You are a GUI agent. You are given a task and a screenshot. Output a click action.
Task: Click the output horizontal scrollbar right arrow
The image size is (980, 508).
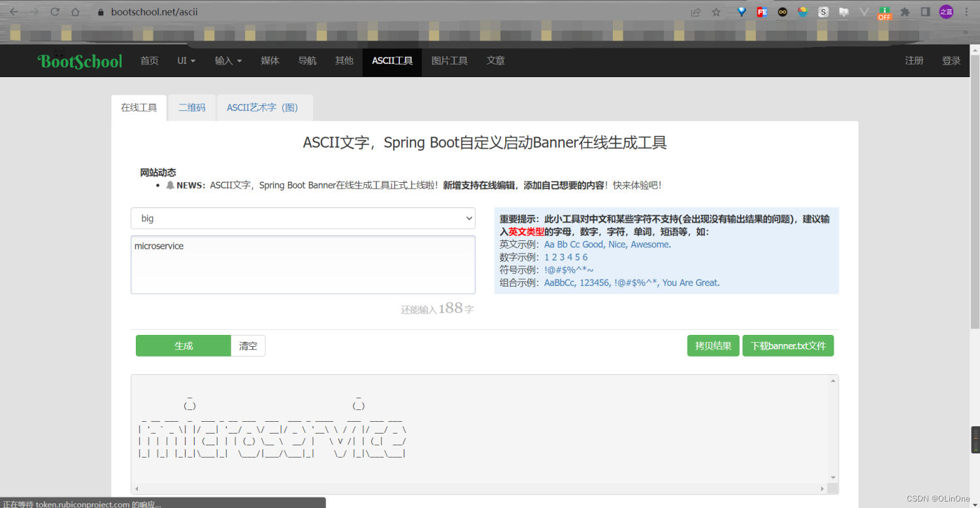pos(823,488)
